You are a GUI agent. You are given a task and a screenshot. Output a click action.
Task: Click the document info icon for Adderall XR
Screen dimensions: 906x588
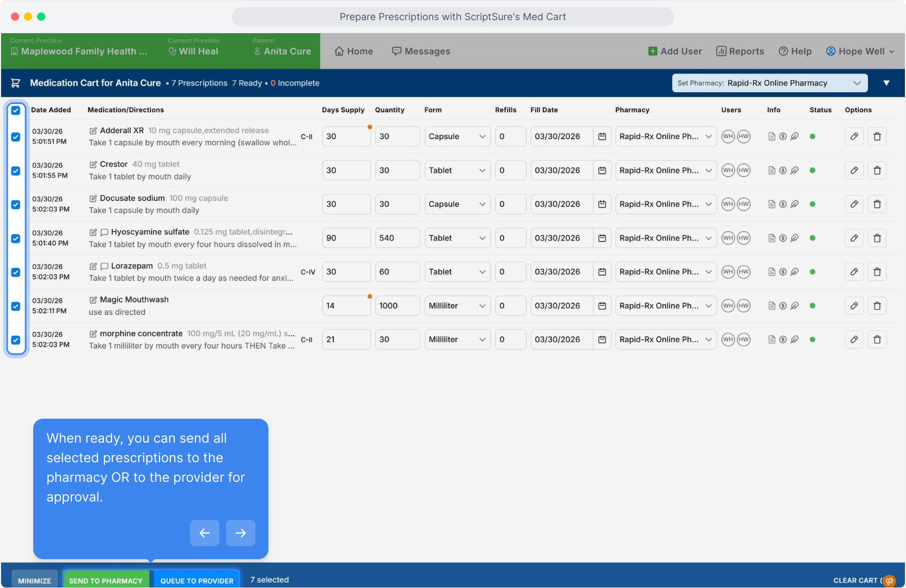pos(772,137)
